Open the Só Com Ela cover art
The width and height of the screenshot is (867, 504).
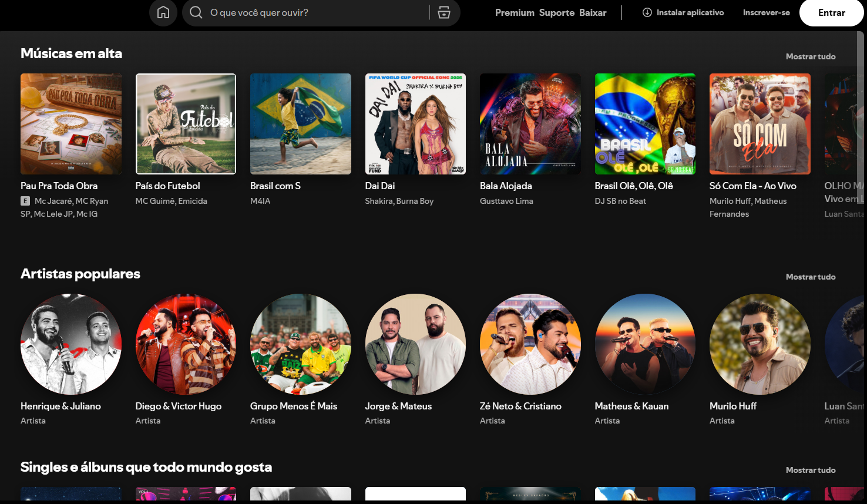point(760,124)
